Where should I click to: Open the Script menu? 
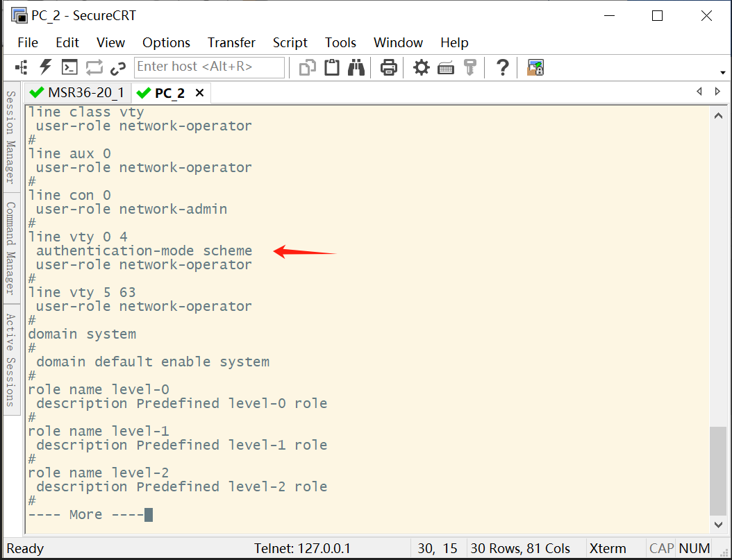pos(290,42)
